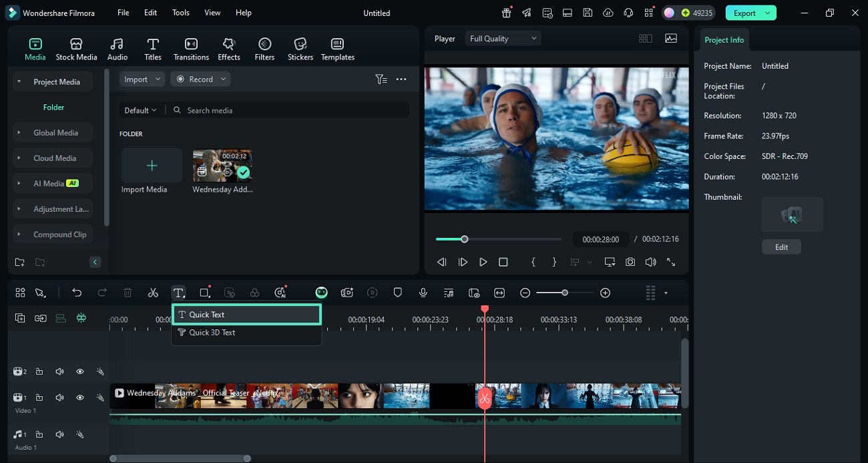Click the Search media input field

click(x=289, y=110)
